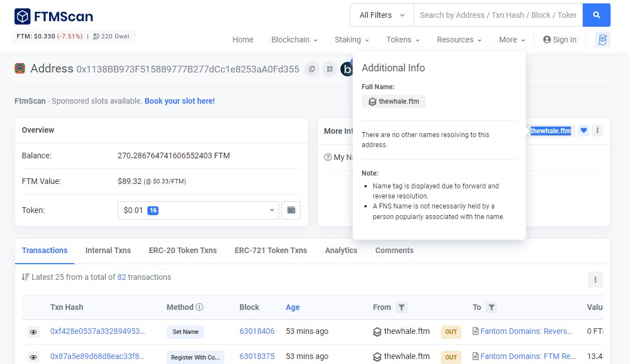Click the $89.32 FTM Value text
The image size is (629, 364).
pos(129,181)
